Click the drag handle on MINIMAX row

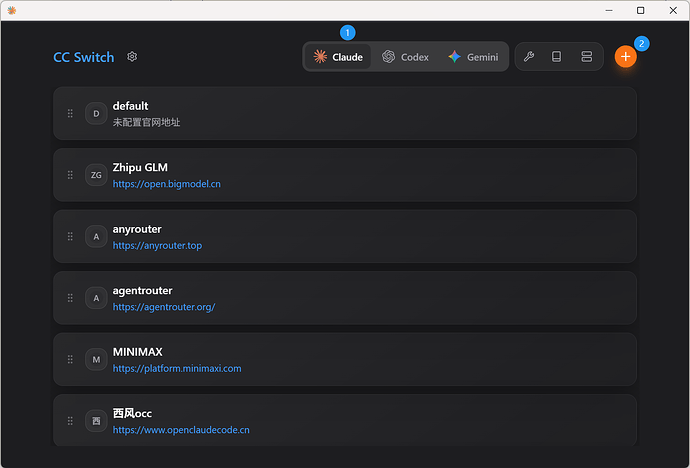(x=70, y=359)
